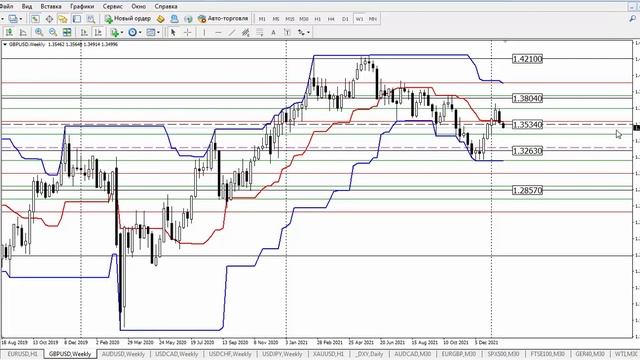
Task: Pick the vertical line drawing tool
Action: 204,32
